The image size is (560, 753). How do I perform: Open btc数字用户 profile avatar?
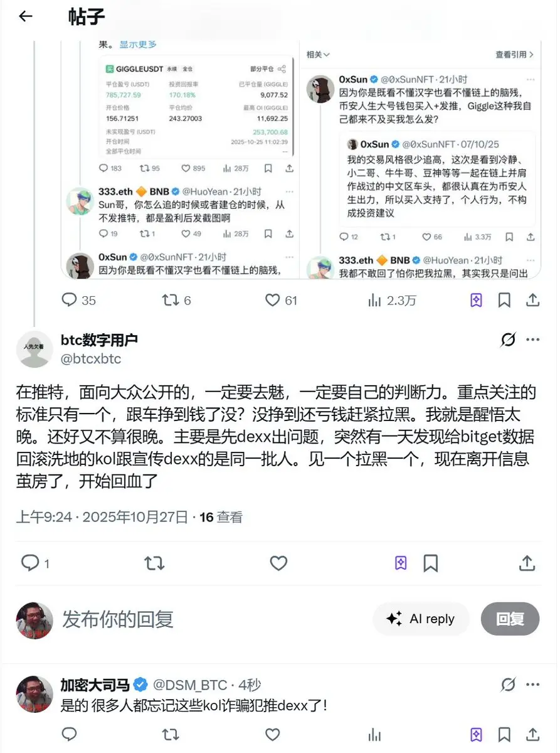(34, 349)
